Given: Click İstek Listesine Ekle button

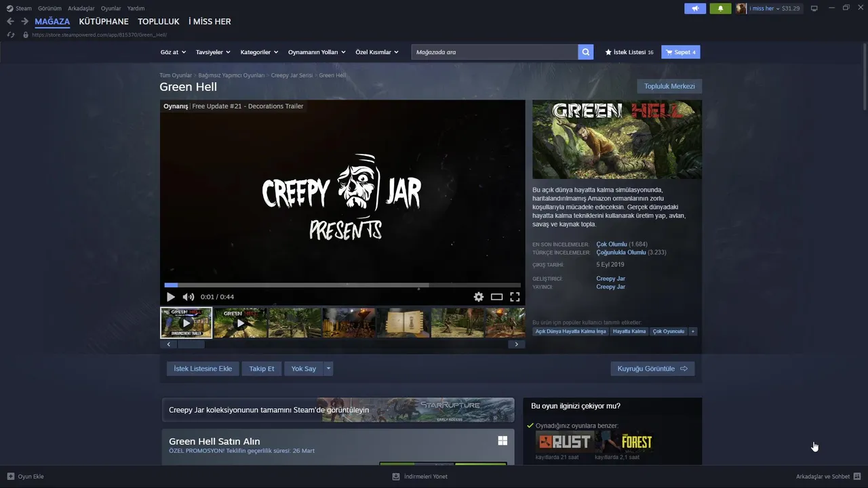Looking at the screenshot, I should [x=203, y=369].
